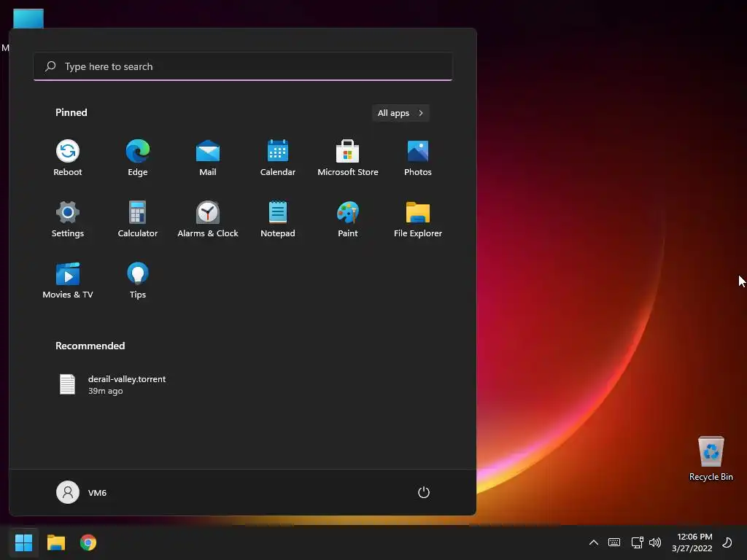Open the Reboot pinned app
Image resolution: width=747 pixels, height=560 pixels.
click(68, 158)
